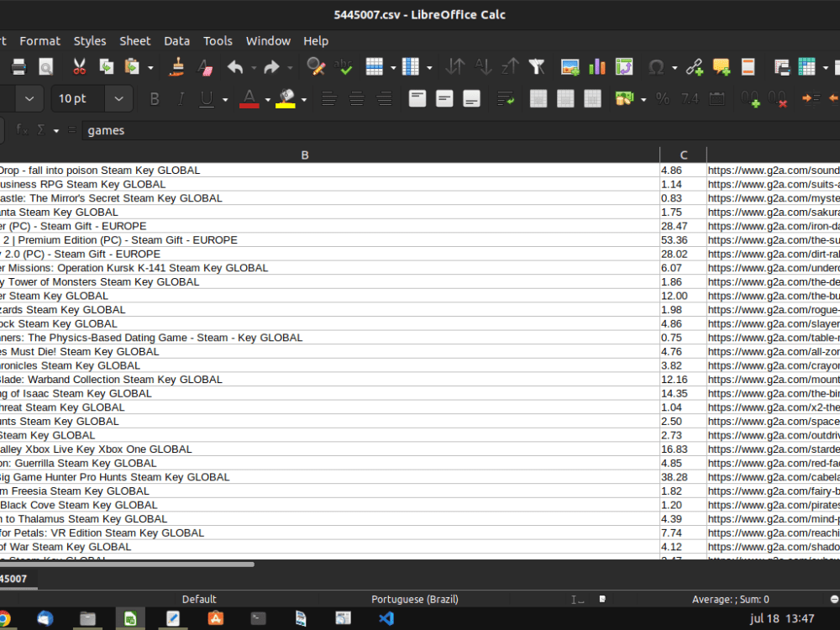Image resolution: width=840 pixels, height=630 pixels.
Task: Open the Data menu
Action: point(176,40)
